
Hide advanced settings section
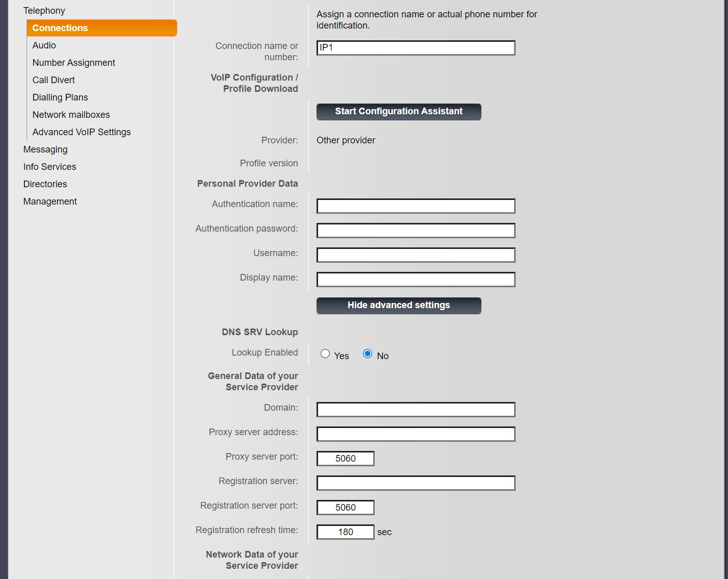[399, 306]
